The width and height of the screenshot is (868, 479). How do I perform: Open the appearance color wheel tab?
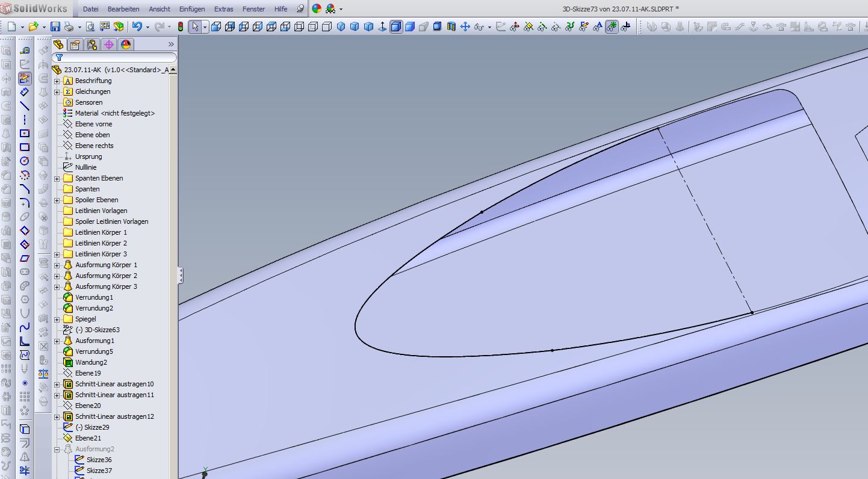click(126, 45)
